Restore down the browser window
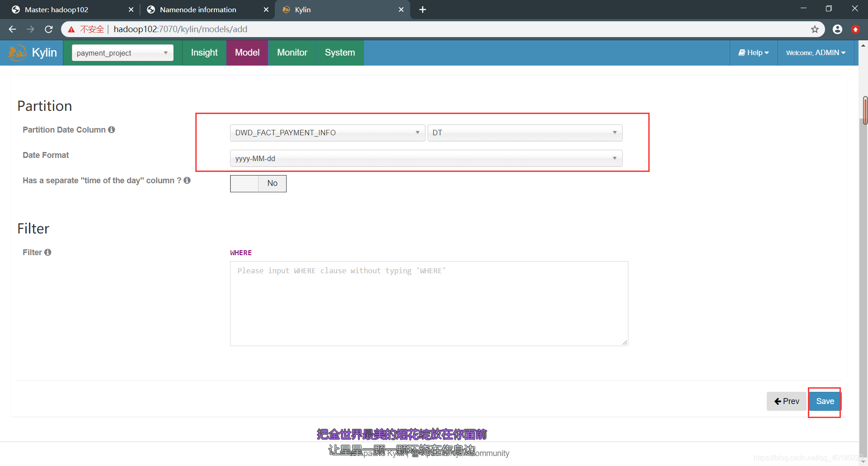868x466 pixels. (829, 8)
